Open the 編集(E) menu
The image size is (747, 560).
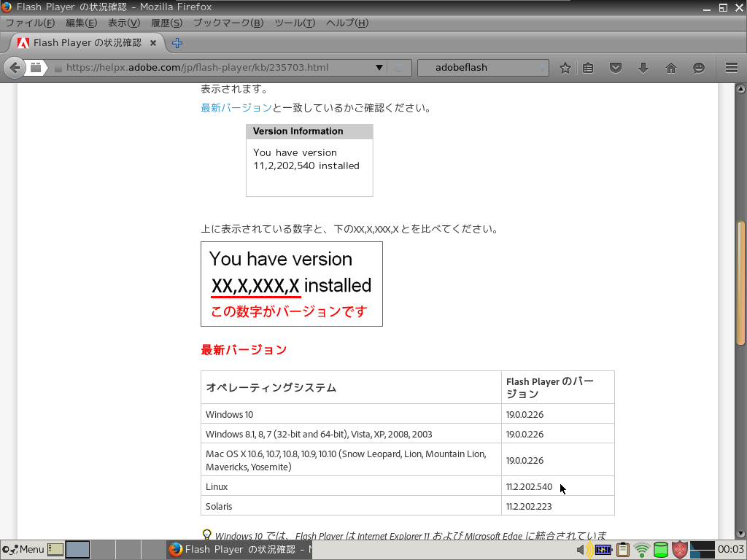click(82, 23)
